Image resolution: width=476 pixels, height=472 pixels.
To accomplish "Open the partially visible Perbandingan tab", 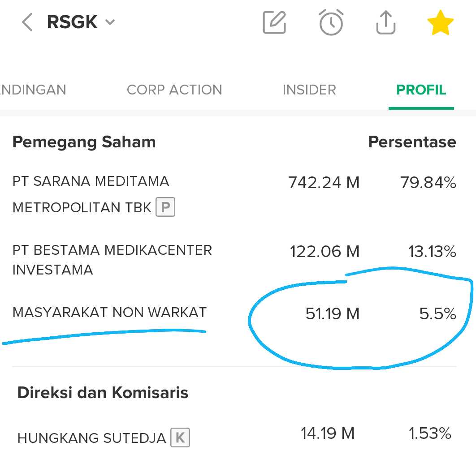I will [x=33, y=90].
